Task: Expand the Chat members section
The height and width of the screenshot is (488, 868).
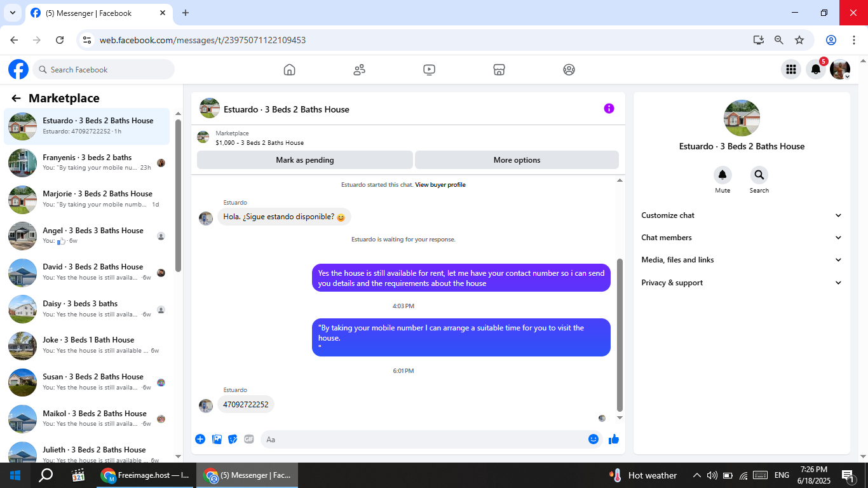Action: coord(742,238)
